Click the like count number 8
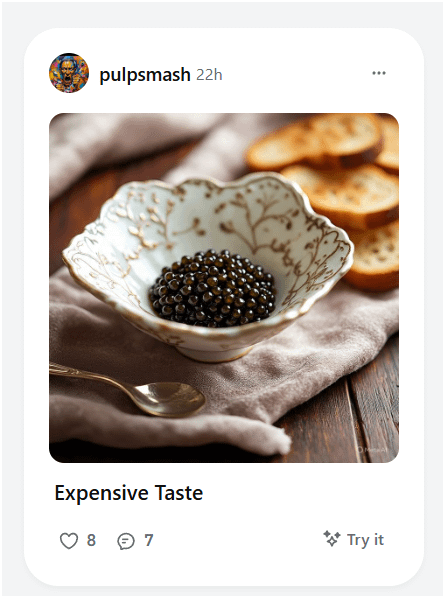 click(91, 540)
